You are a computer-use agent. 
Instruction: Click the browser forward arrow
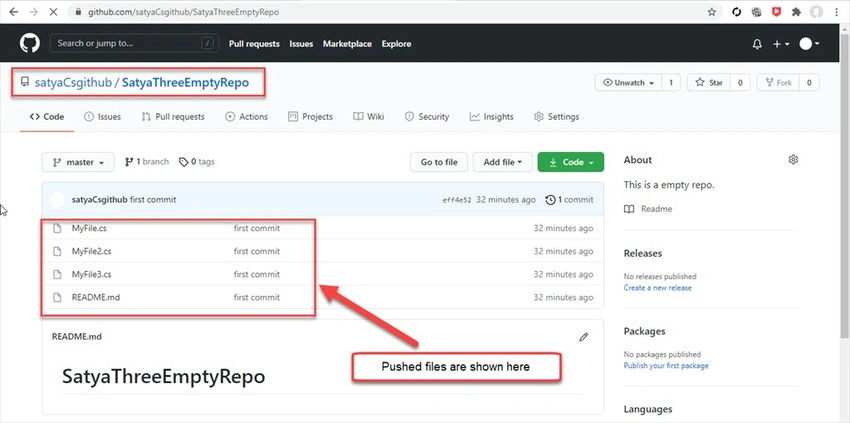pos(33,11)
